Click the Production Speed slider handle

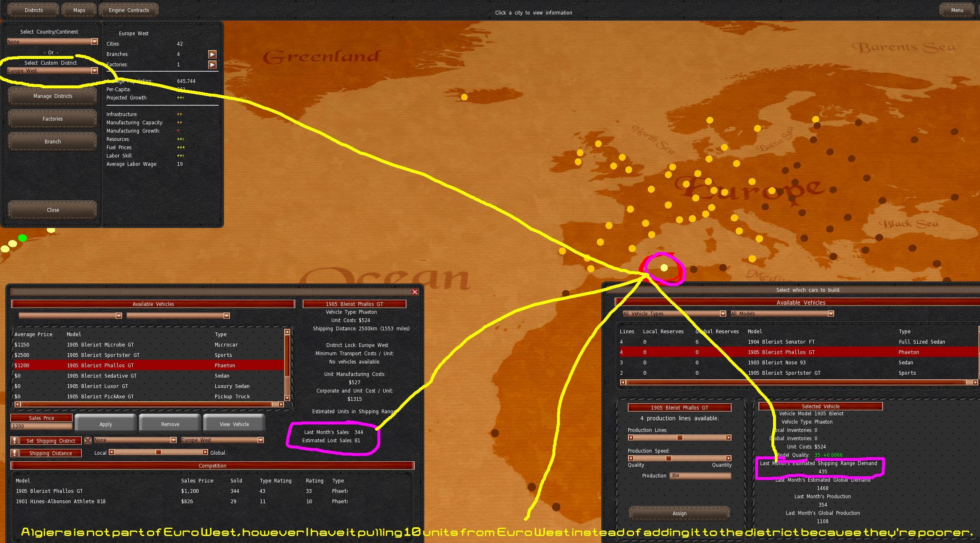pos(668,458)
